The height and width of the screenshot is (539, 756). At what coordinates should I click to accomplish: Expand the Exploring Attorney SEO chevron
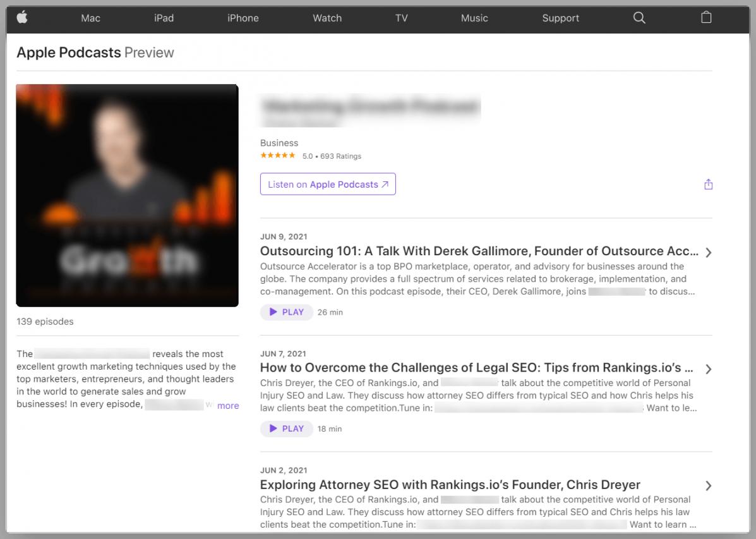pos(708,485)
